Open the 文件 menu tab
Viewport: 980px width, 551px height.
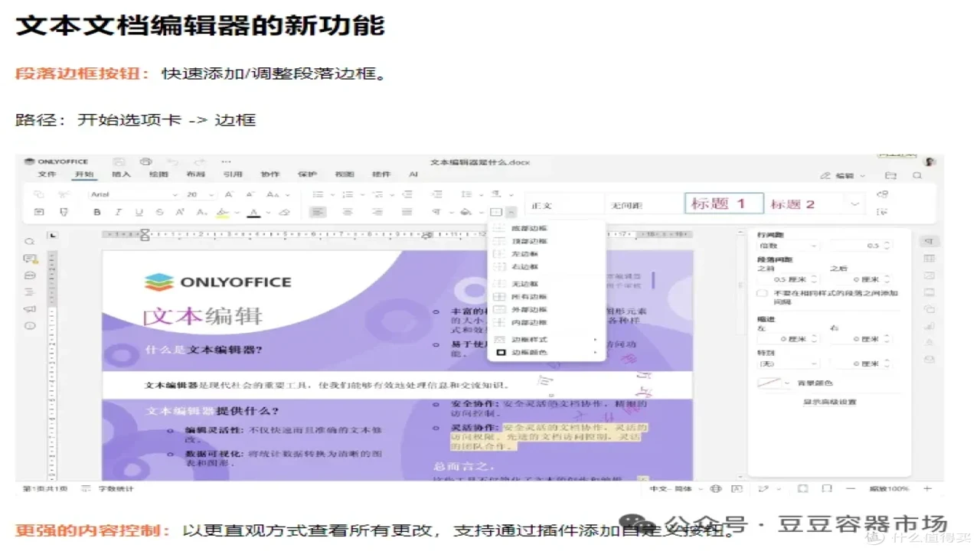(47, 174)
